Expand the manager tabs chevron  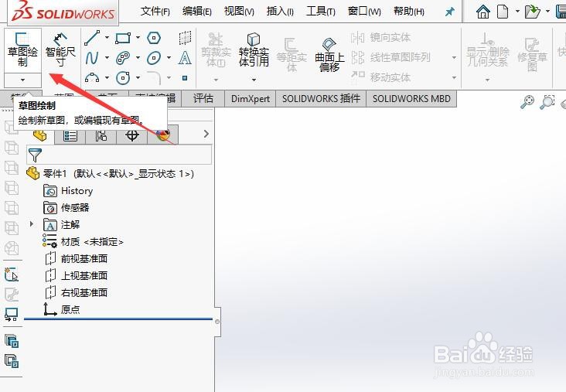(206, 134)
